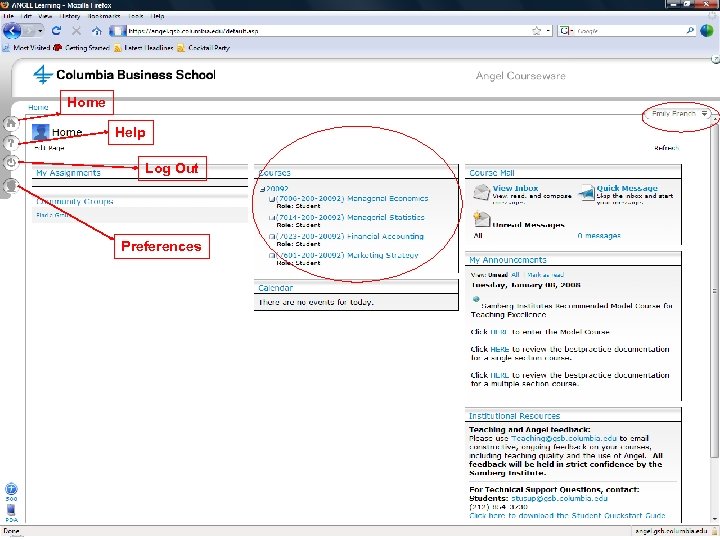Click HERE link to enter Model Course

coord(500,332)
